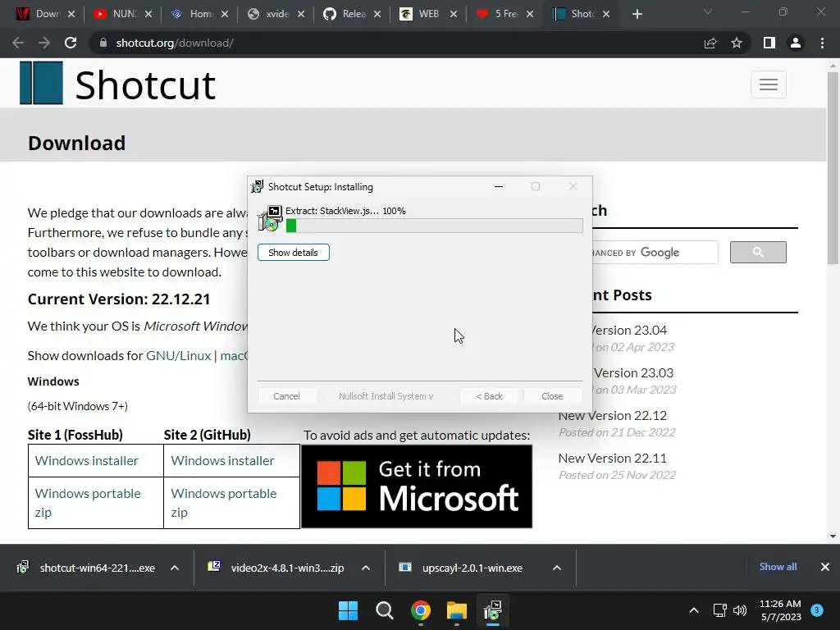Open GitHub Windows installer link
The image size is (840, 630).
point(222,461)
